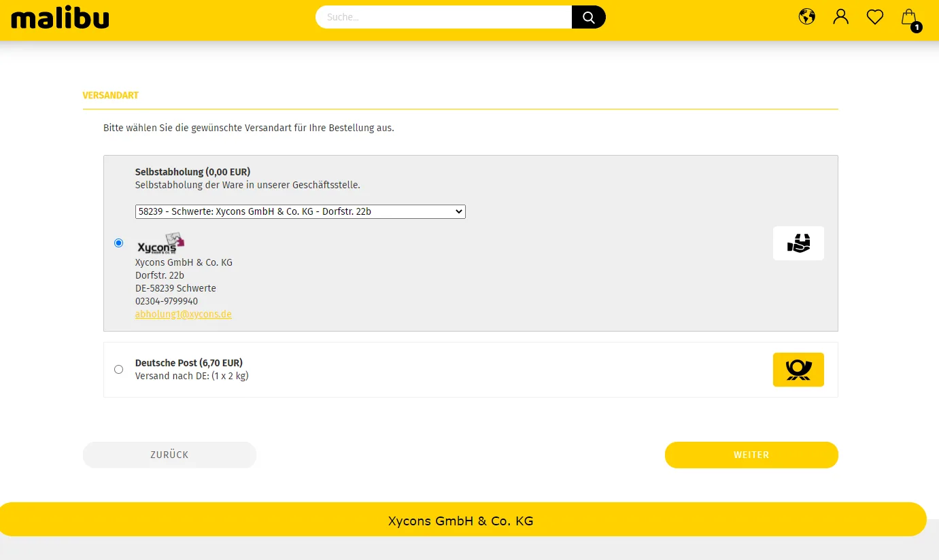The width and height of the screenshot is (939, 560).
Task: Go to homepage via malibu logo
Action: click(x=60, y=18)
